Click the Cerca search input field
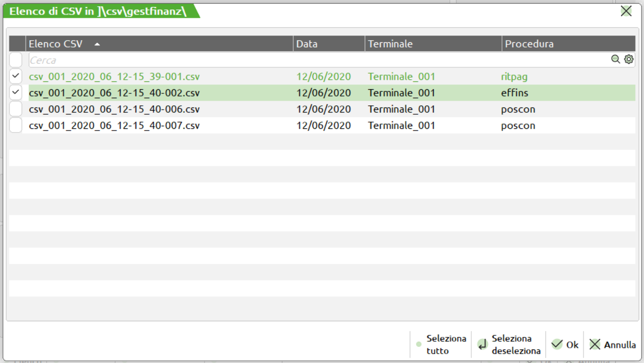 [x=313, y=60]
